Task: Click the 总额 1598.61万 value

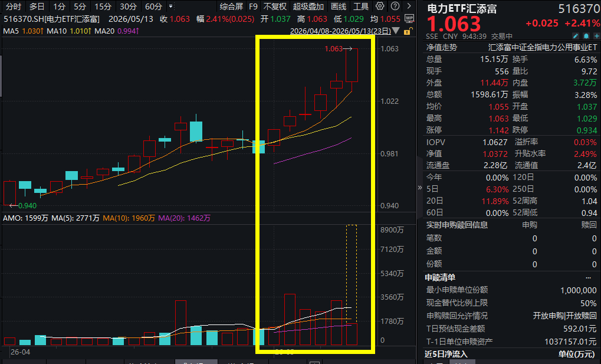Action: point(490,95)
